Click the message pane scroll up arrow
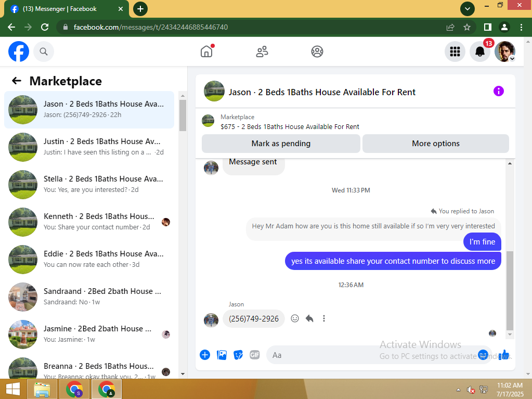Image resolution: width=532 pixels, height=399 pixels. (510, 163)
